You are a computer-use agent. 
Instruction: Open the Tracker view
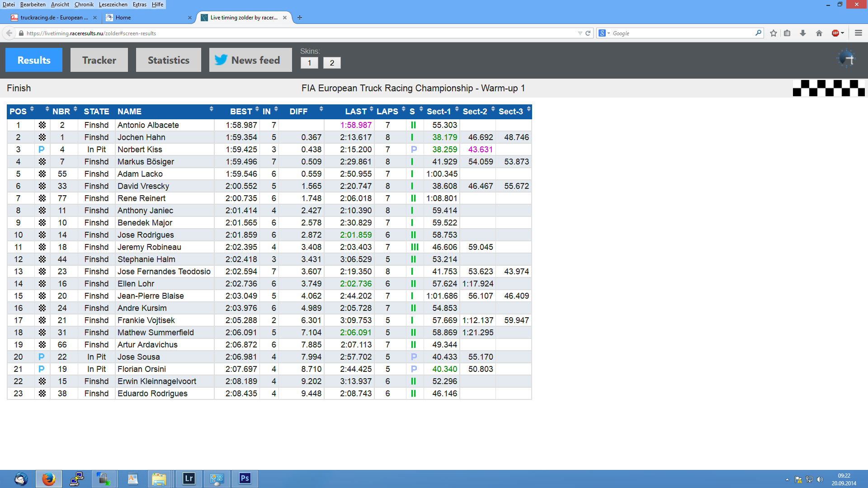99,60
